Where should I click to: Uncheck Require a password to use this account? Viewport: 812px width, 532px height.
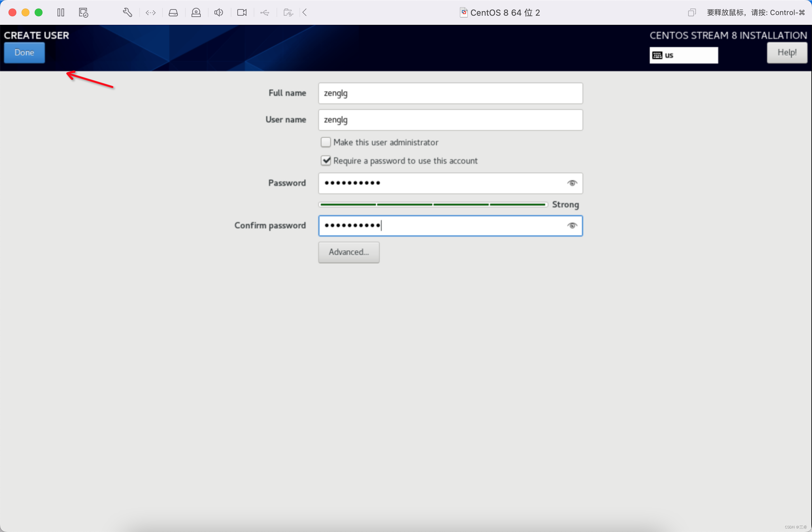pyautogui.click(x=326, y=161)
